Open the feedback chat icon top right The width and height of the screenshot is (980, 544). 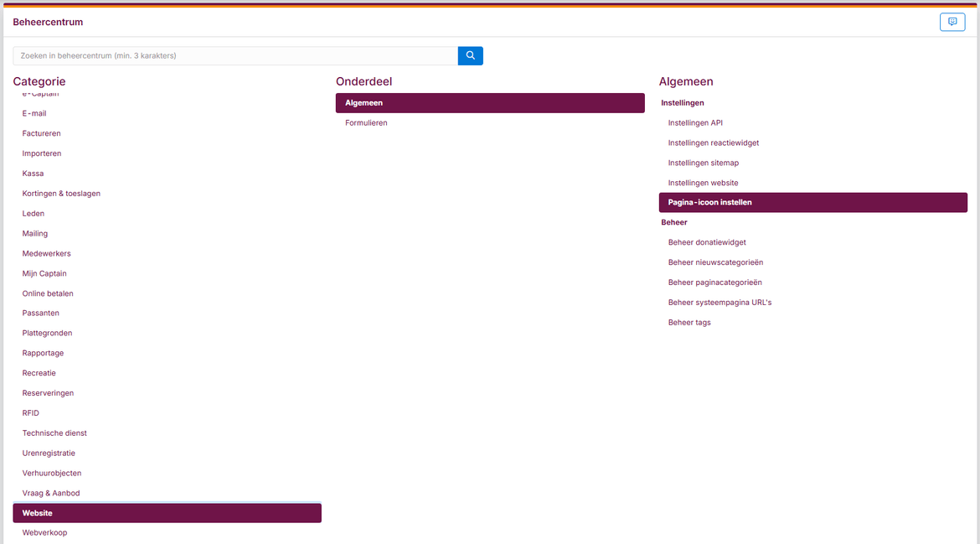(952, 22)
